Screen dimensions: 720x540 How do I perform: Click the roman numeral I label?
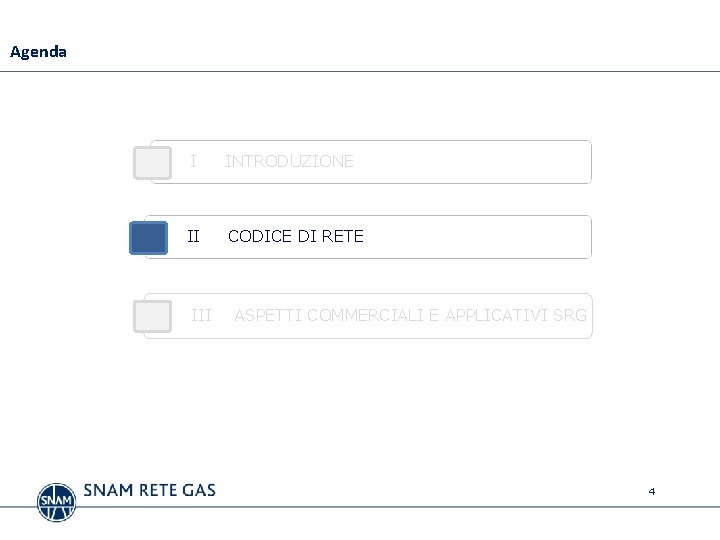(193, 161)
